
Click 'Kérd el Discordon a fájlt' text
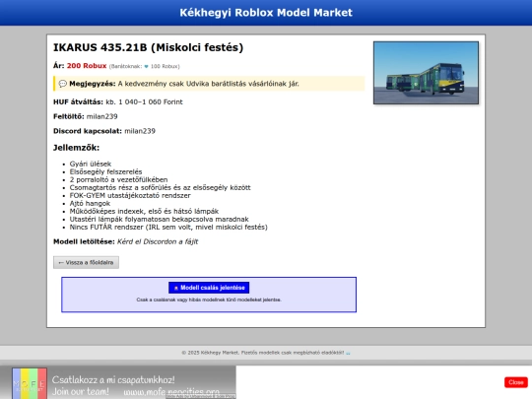[158, 241]
